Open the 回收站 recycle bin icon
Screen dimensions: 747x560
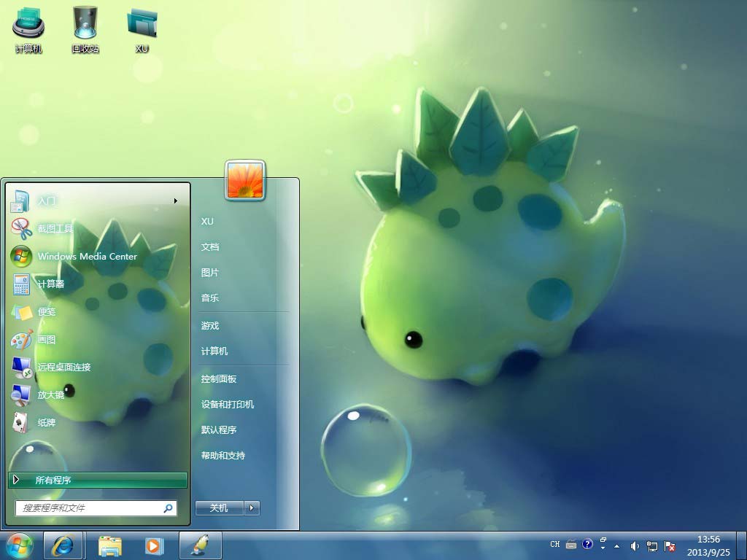[85, 28]
